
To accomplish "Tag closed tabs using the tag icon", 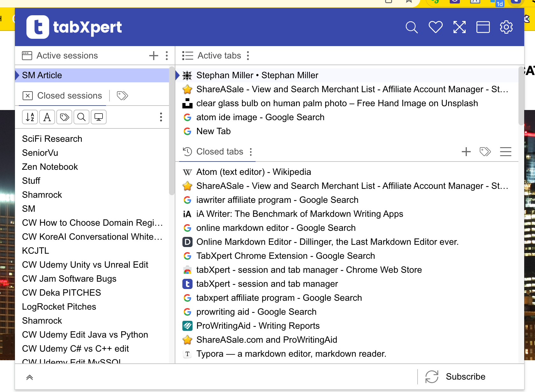I will point(485,152).
